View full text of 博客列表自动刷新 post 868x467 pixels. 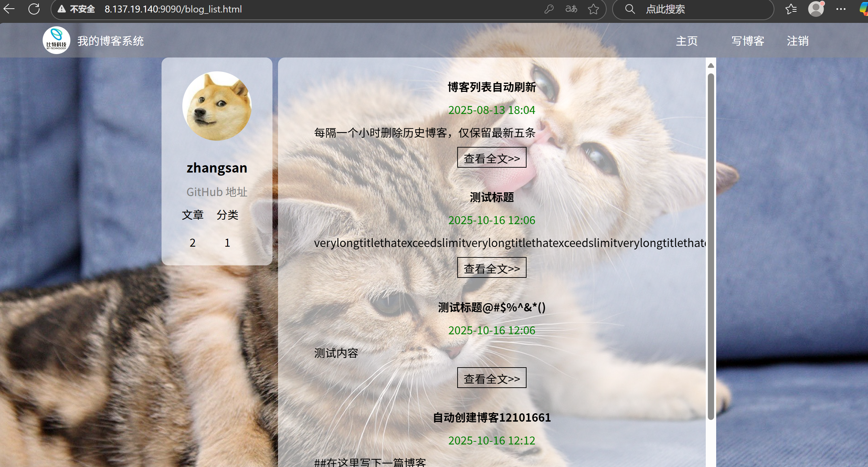[492, 158]
